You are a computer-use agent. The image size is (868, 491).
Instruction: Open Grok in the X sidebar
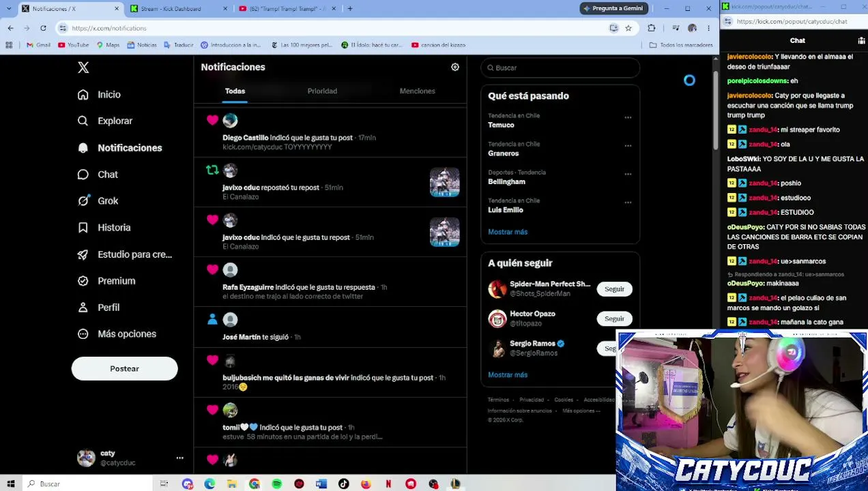(98, 201)
